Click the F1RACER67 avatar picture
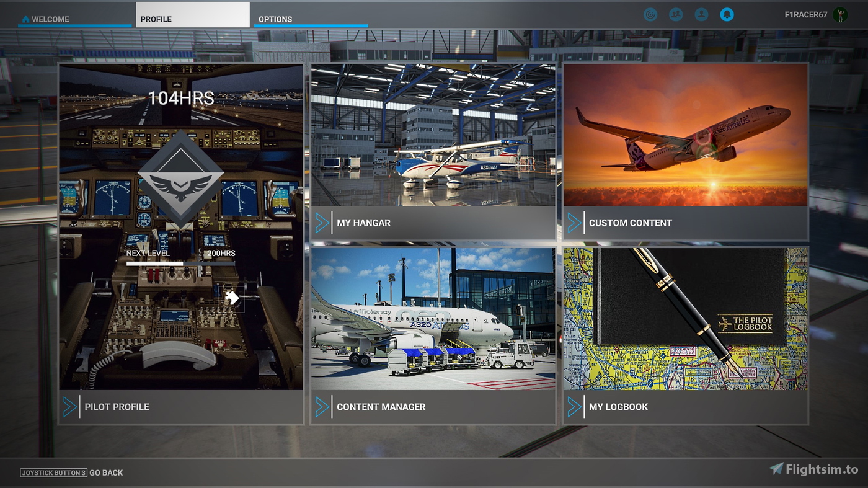 tap(841, 14)
